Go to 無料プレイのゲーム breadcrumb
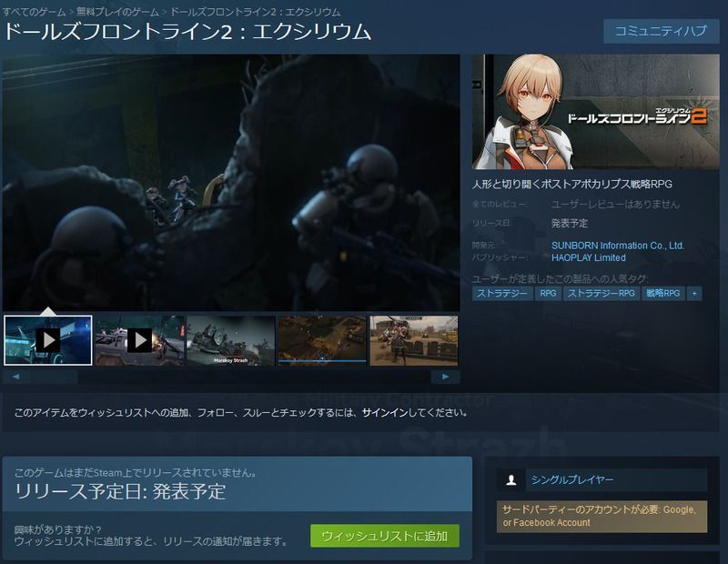 [118, 11]
